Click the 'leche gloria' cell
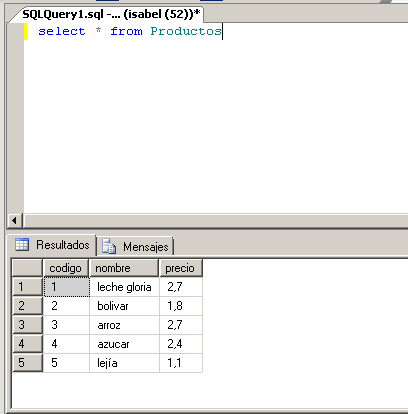This screenshot has width=408, height=414. [x=125, y=287]
